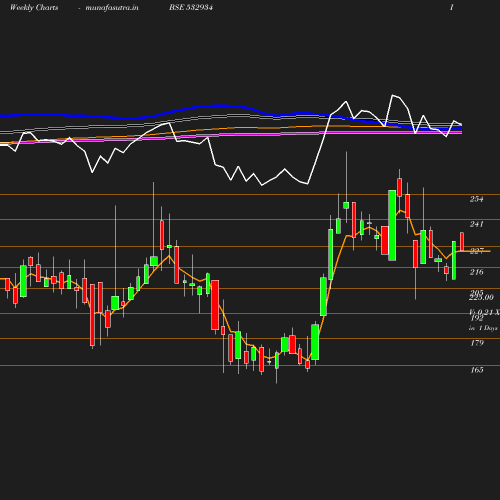This screenshot has height=500, width=500.
Task: Click the 179 price level label
Action: point(477,343)
